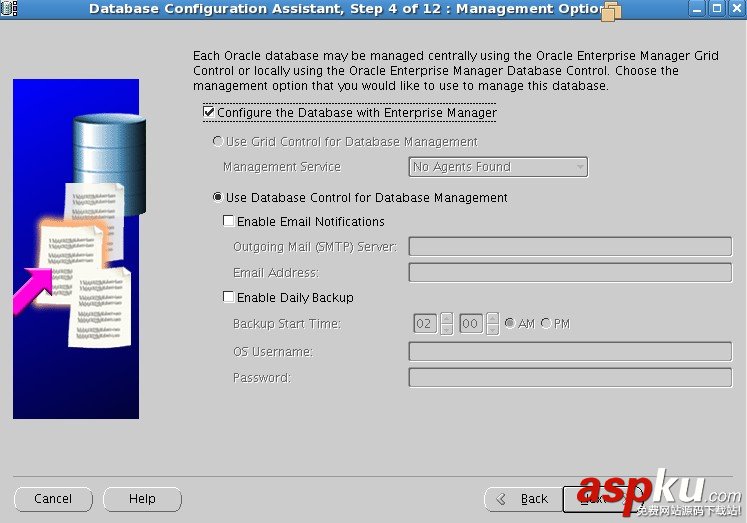
Task: Maximize the Database Configuration Assistant window
Action: [x=717, y=9]
